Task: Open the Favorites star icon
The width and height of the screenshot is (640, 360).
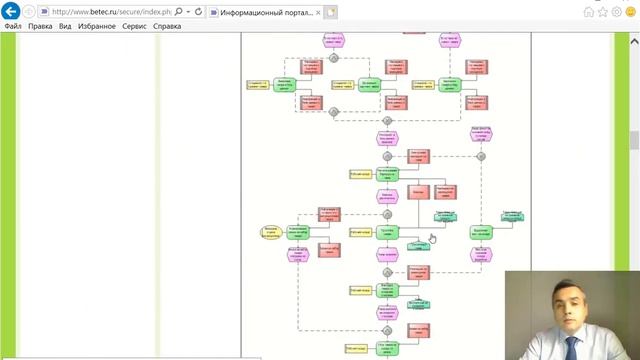Action: (602, 12)
